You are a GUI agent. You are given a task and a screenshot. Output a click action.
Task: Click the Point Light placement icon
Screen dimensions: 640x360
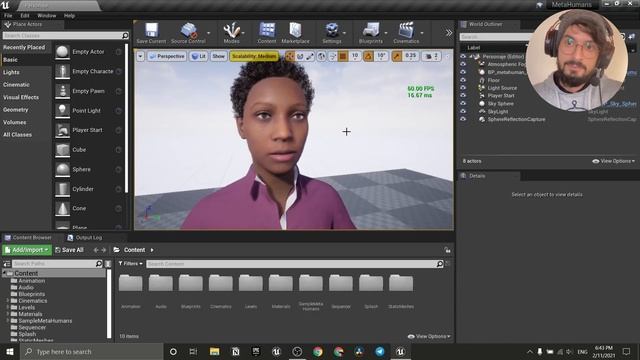pyautogui.click(x=62, y=111)
